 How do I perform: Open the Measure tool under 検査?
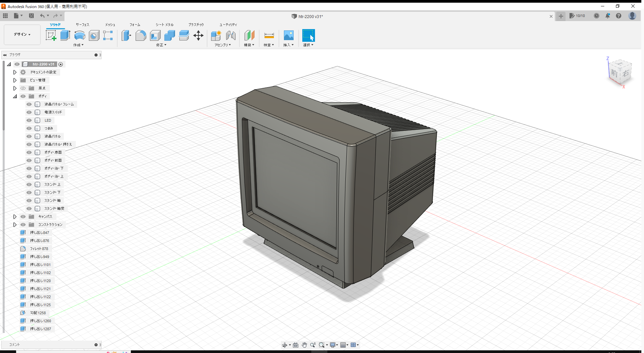coord(269,35)
